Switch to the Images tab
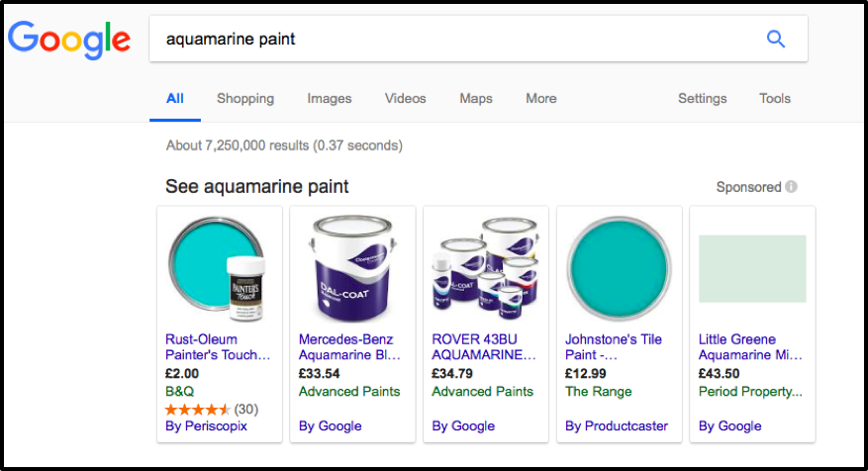 [330, 98]
